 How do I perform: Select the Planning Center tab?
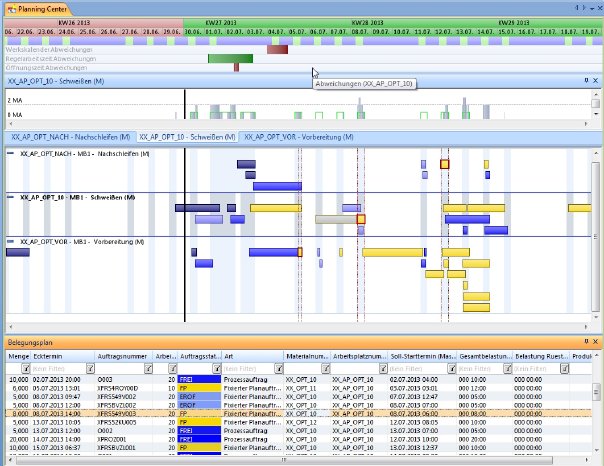(x=37, y=9)
